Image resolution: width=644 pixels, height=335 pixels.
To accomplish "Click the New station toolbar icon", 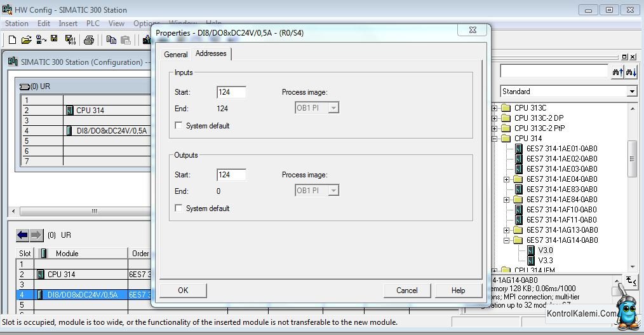I will 12,40.
